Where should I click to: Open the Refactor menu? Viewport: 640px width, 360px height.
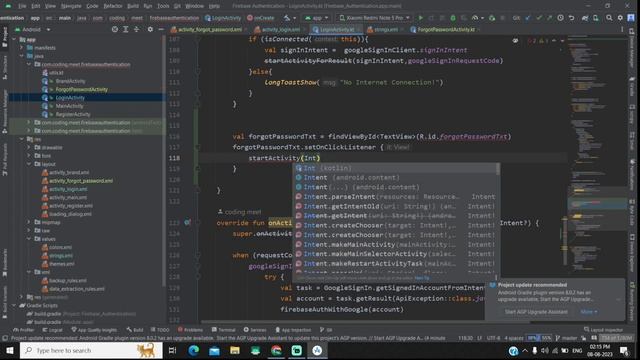pos(113,6)
